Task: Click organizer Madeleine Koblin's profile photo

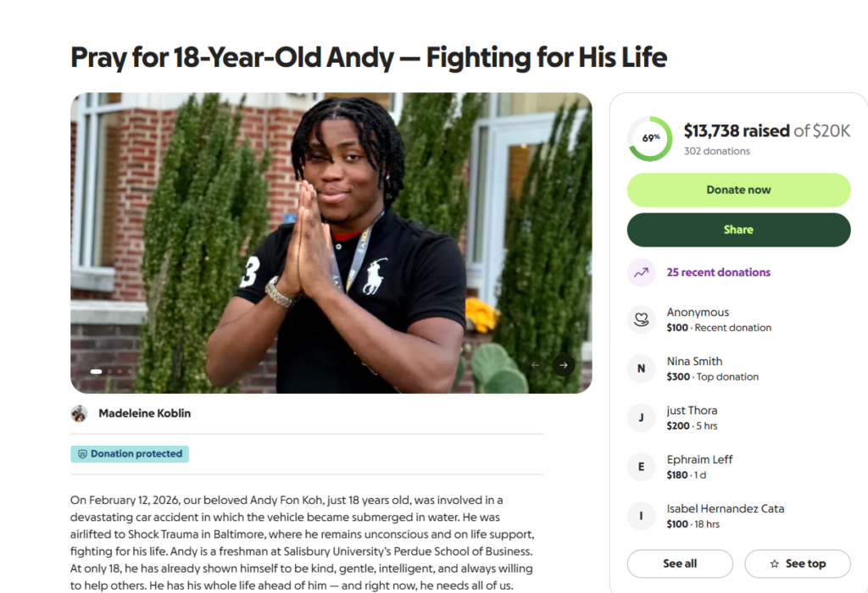Action: point(79,413)
